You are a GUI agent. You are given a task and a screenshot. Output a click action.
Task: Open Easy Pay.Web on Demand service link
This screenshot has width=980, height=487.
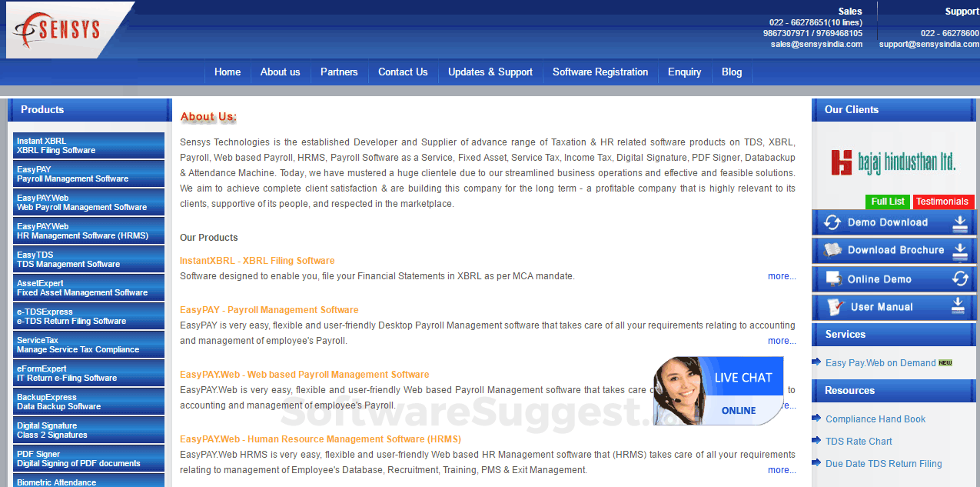point(881,363)
